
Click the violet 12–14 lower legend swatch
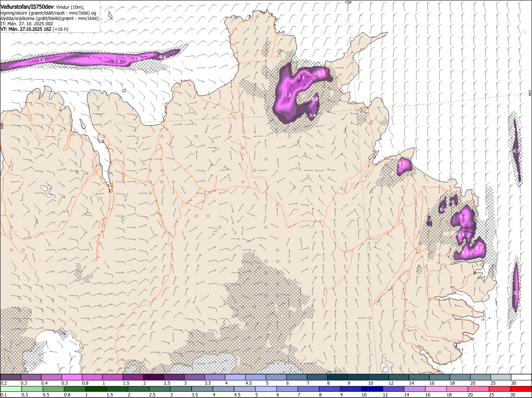pos(394,389)
